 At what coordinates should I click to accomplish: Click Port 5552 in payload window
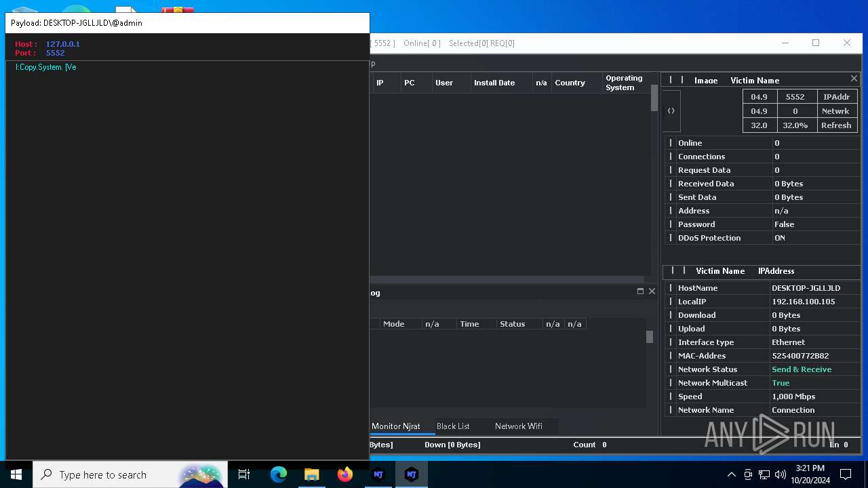point(55,53)
